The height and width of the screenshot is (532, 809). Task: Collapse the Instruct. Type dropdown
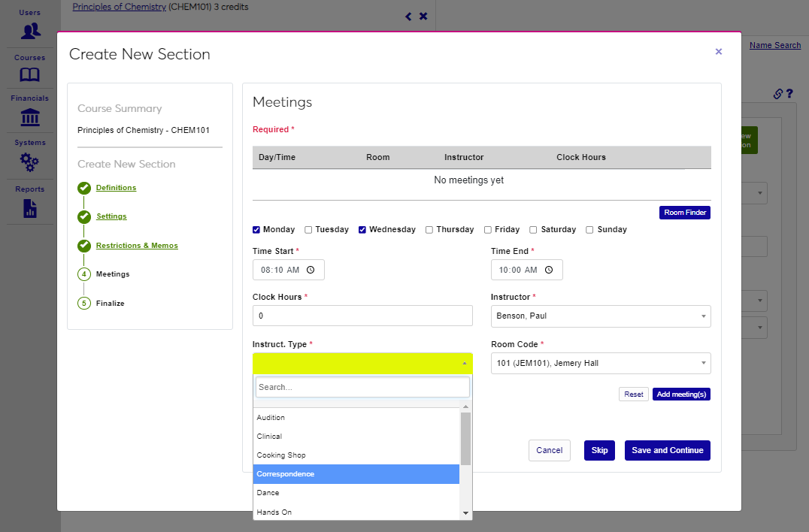click(362, 363)
